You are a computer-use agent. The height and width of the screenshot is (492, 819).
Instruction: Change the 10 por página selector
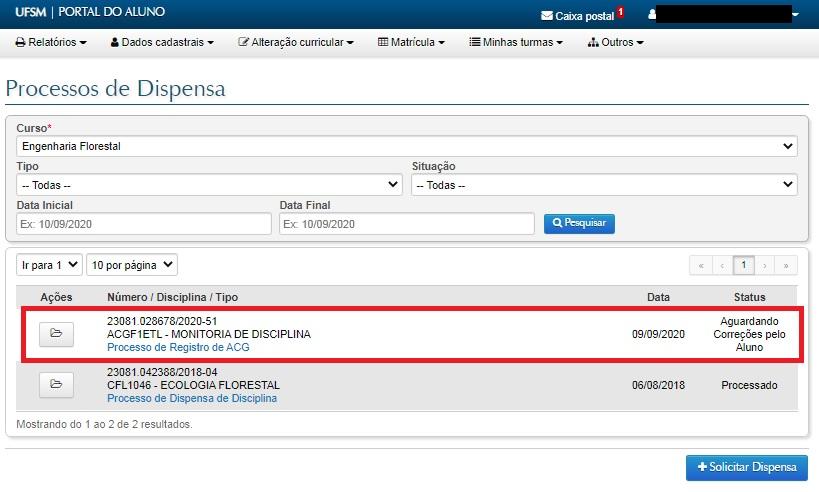pos(131,265)
